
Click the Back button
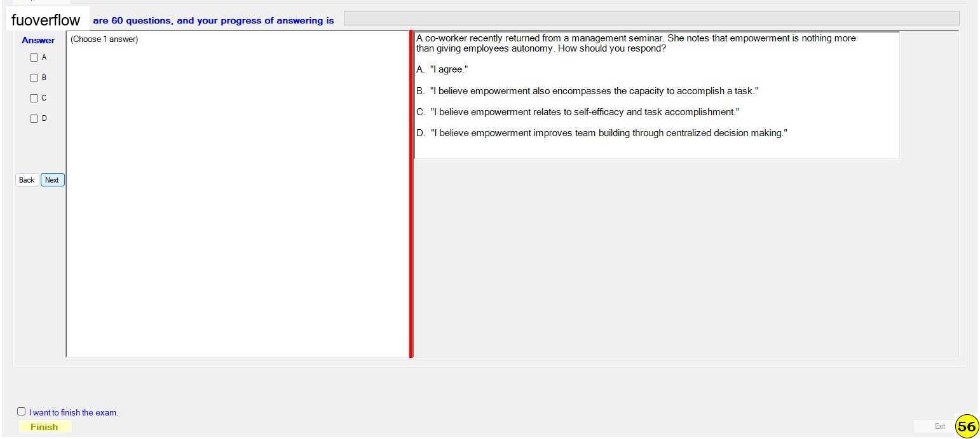pos(27,180)
